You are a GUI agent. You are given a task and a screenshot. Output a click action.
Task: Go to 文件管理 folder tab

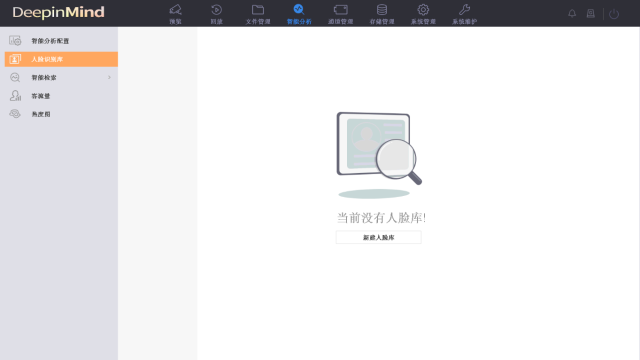coord(258,14)
